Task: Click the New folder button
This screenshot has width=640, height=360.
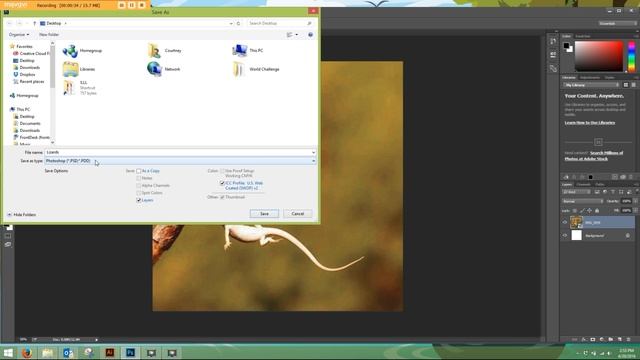Action: [49, 35]
